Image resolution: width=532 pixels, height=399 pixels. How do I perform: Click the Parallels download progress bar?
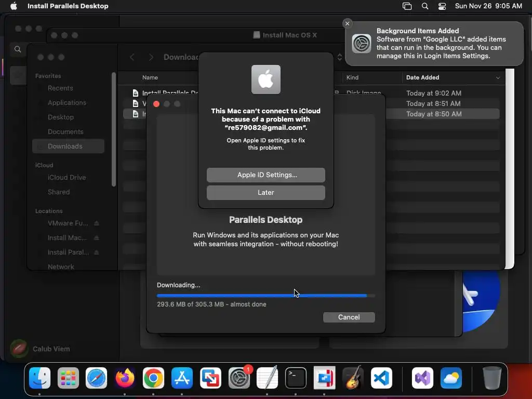[265, 296]
